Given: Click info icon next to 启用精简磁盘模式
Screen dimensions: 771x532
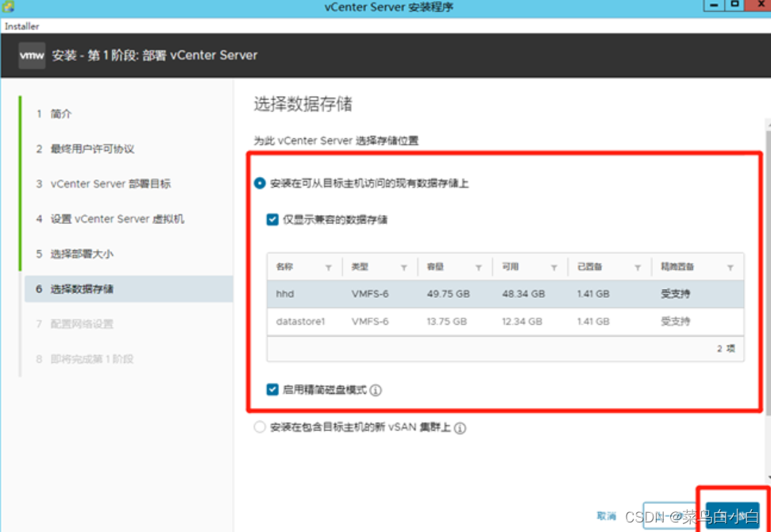Looking at the screenshot, I should pos(376,391).
